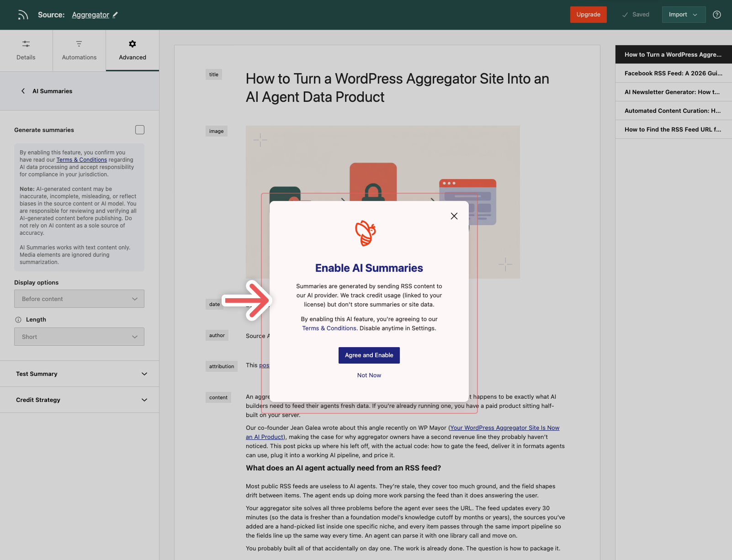Image resolution: width=732 pixels, height=560 pixels.
Task: Expand the Credit Strategy section
Action: point(80,400)
